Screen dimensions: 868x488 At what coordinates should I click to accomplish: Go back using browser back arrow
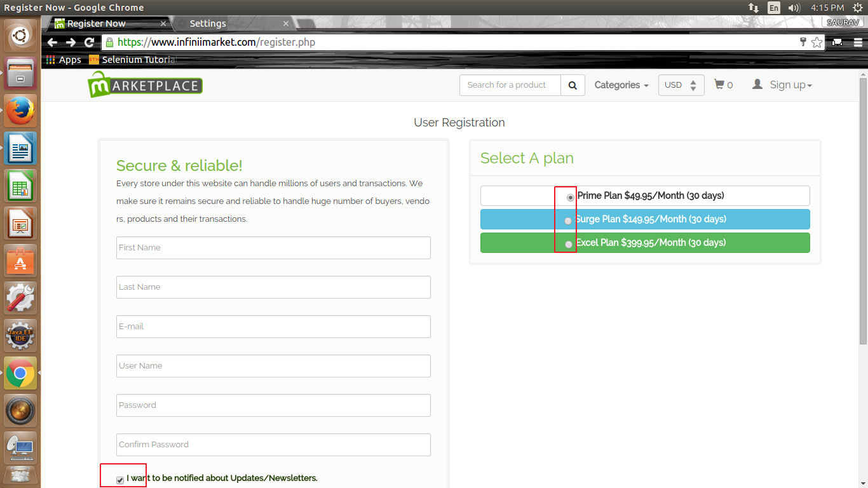tap(53, 43)
